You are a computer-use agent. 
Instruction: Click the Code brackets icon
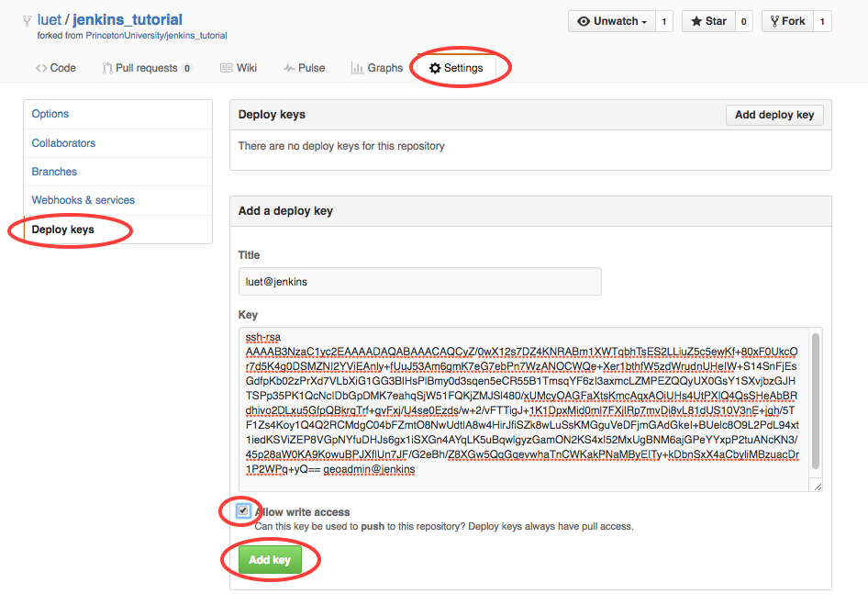coord(41,68)
